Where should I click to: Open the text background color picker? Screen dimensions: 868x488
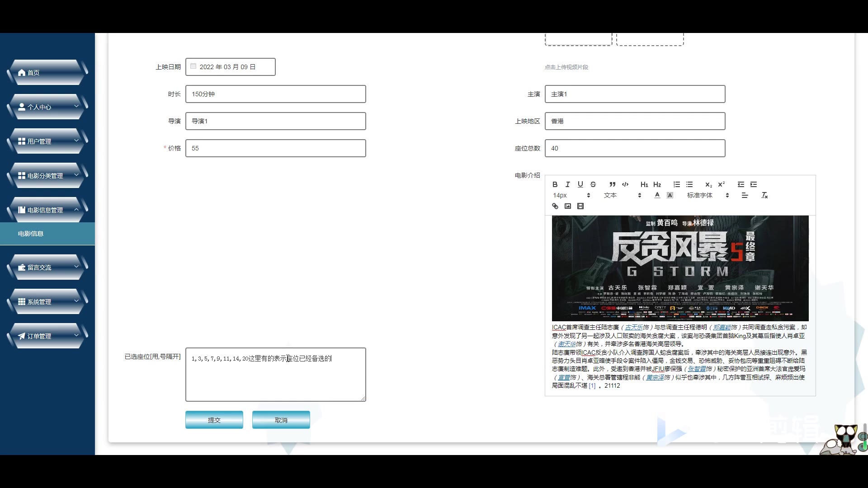pyautogui.click(x=670, y=195)
